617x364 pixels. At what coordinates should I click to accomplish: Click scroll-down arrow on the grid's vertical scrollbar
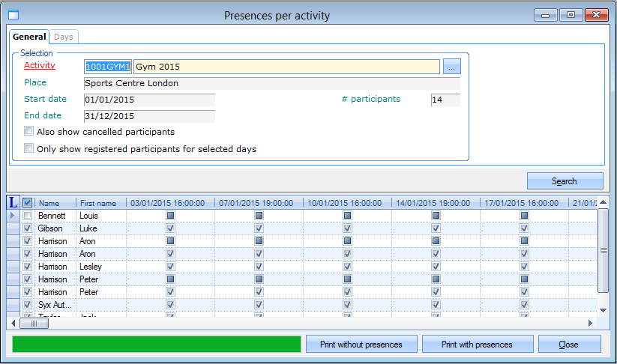pyautogui.click(x=603, y=310)
